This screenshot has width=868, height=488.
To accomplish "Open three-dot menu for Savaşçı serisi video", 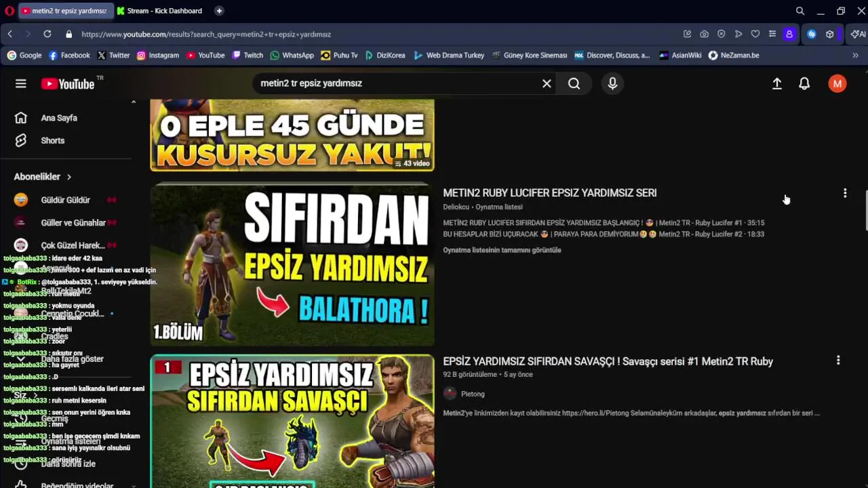I will [838, 361].
